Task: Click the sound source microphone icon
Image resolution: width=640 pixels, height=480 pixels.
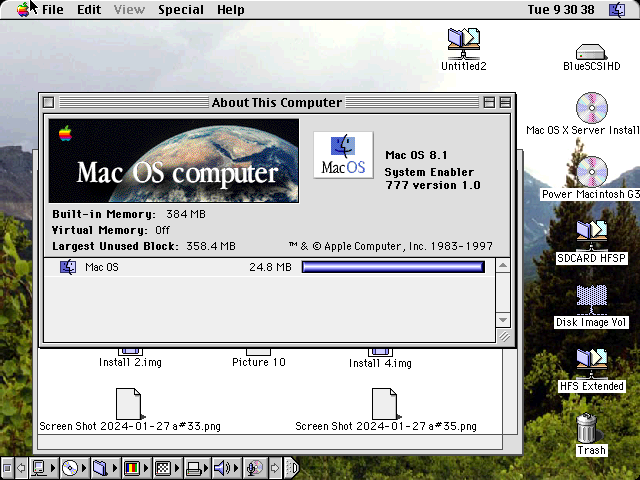Action: pos(255,468)
